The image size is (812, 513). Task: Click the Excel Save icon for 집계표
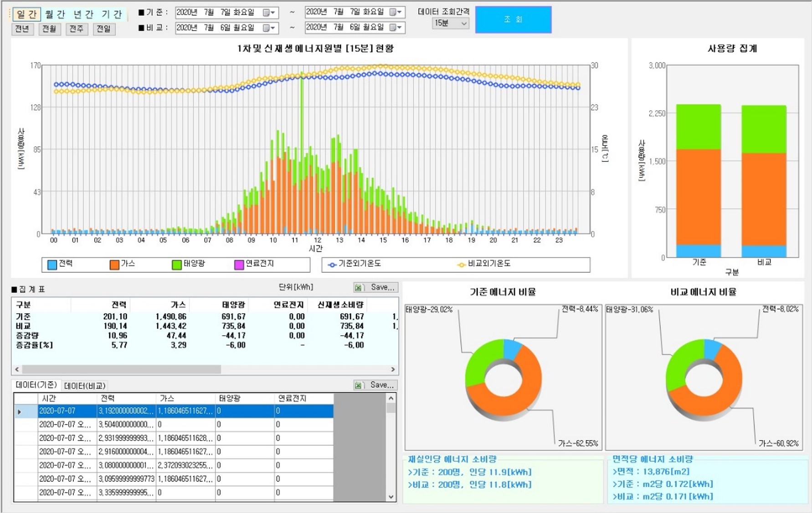359,287
